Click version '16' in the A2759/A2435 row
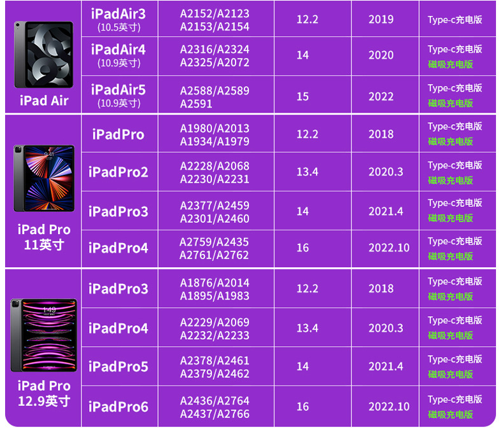Screen dimensions: 503x448 [x=302, y=248]
